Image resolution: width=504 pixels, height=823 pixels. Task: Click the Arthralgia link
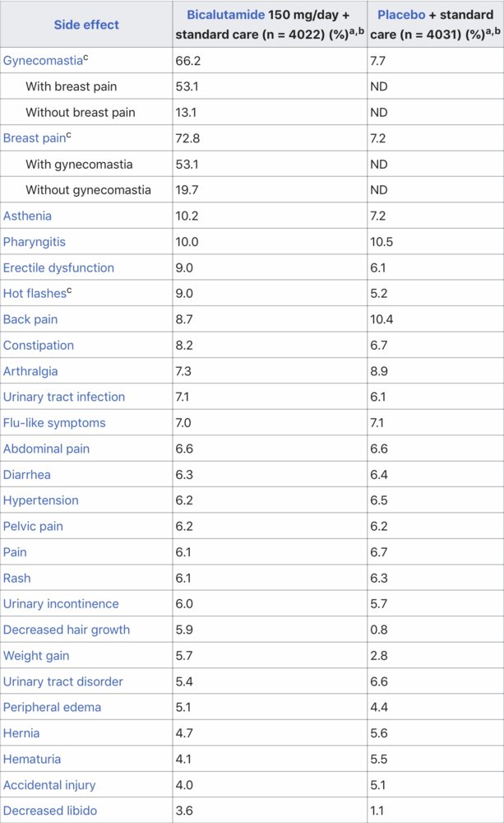pyautogui.click(x=30, y=371)
